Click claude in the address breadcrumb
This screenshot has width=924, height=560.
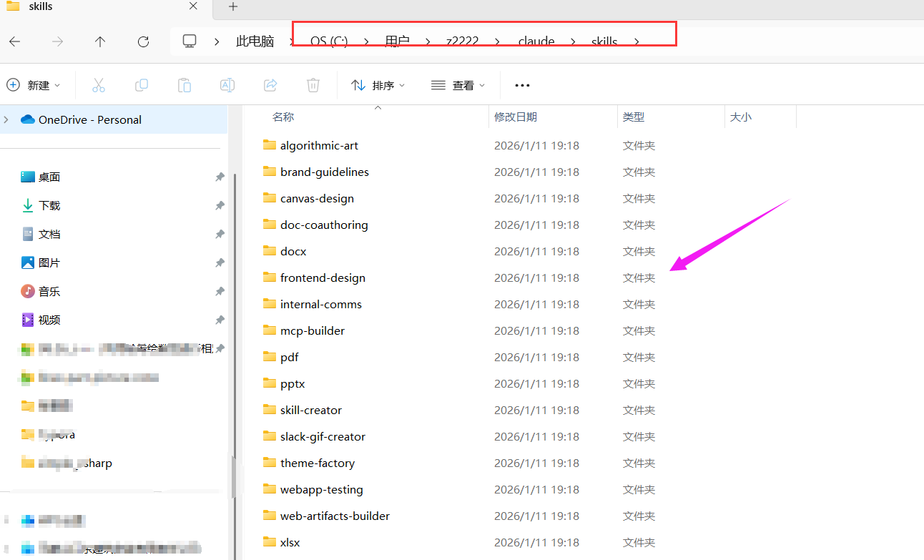pos(536,41)
